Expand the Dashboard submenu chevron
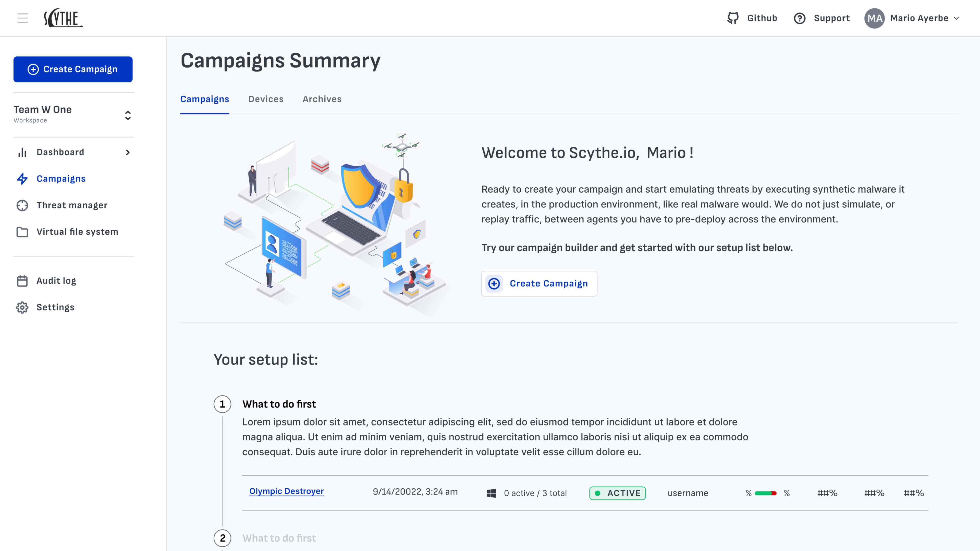Image resolution: width=980 pixels, height=551 pixels. [x=128, y=152]
